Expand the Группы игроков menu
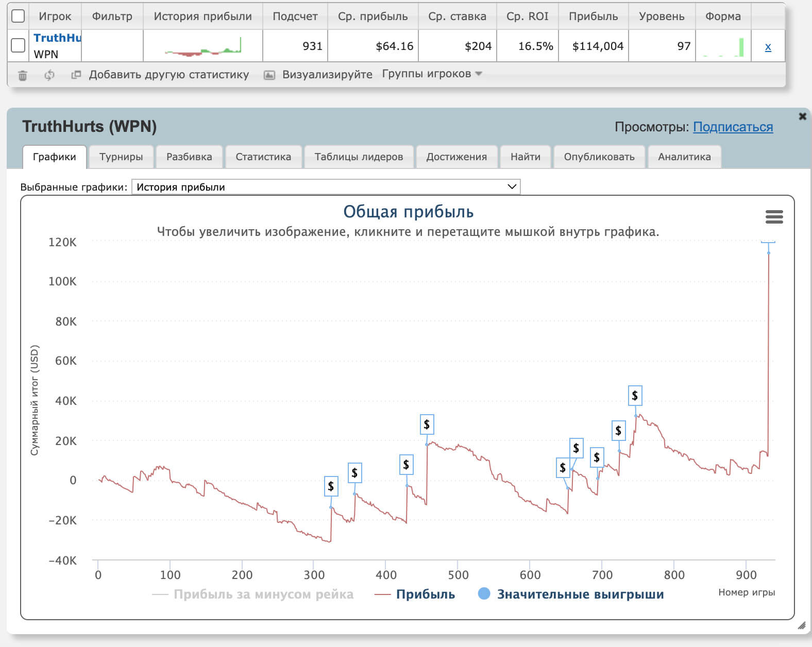This screenshot has width=812, height=647. [x=432, y=74]
